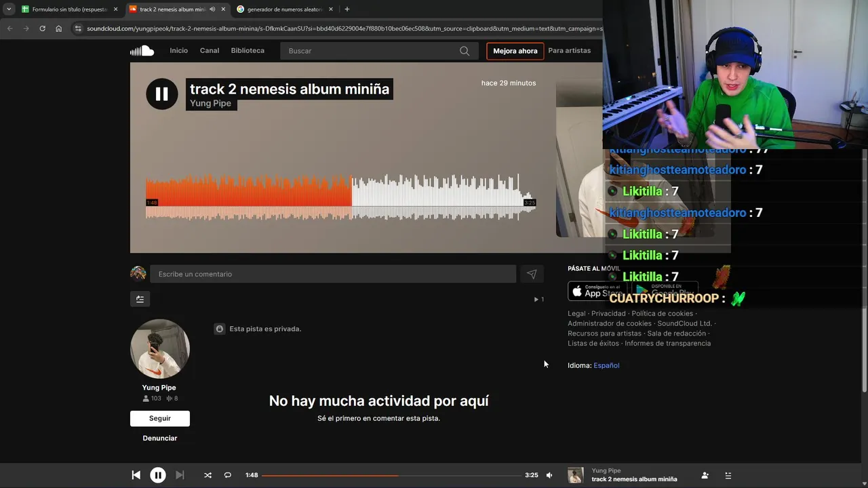The image size is (868, 488).
Task: View the 103 followers count
Action: point(152,399)
